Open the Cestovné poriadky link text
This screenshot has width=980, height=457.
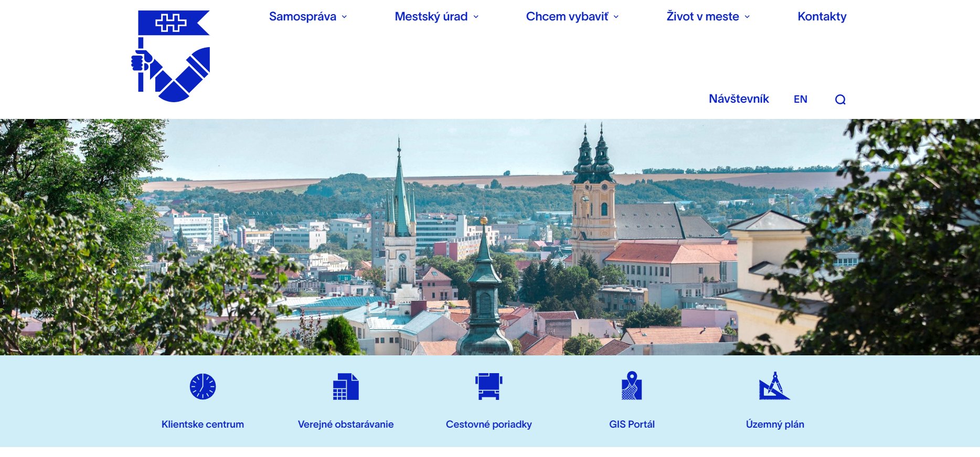[489, 425]
